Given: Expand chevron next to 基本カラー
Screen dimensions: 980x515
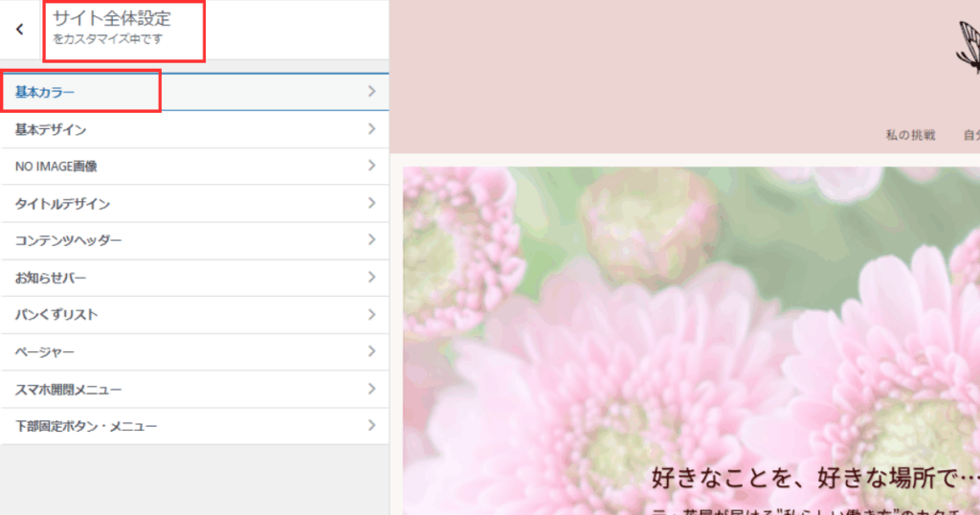Looking at the screenshot, I should (x=371, y=92).
